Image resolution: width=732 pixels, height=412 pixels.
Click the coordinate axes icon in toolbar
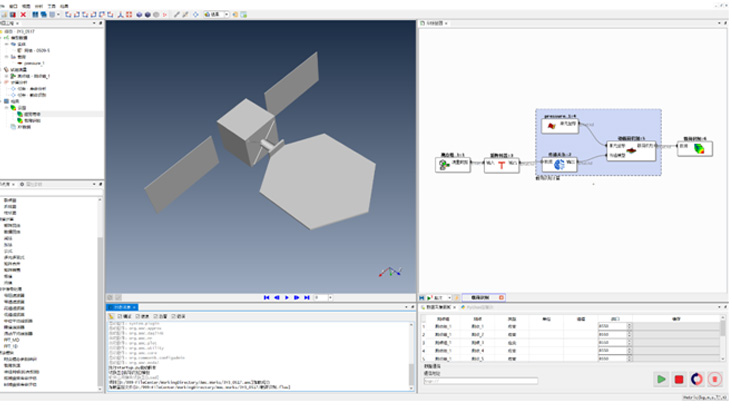tap(120, 15)
